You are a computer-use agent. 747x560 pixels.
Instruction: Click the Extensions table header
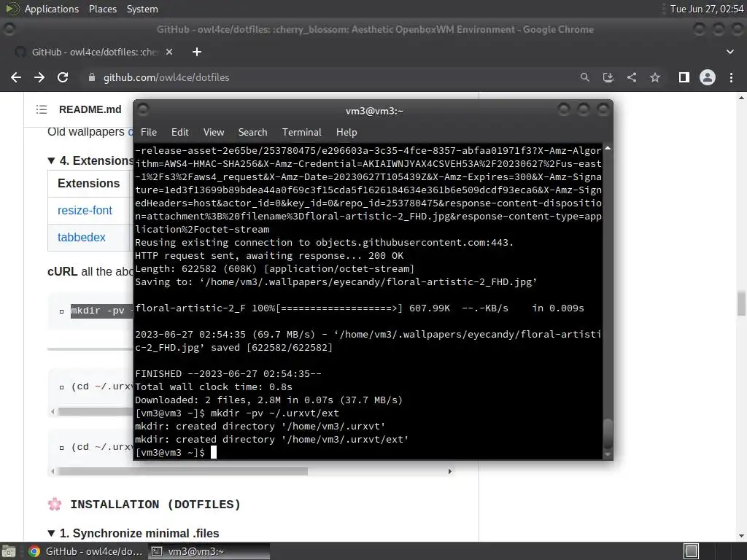[88, 183]
